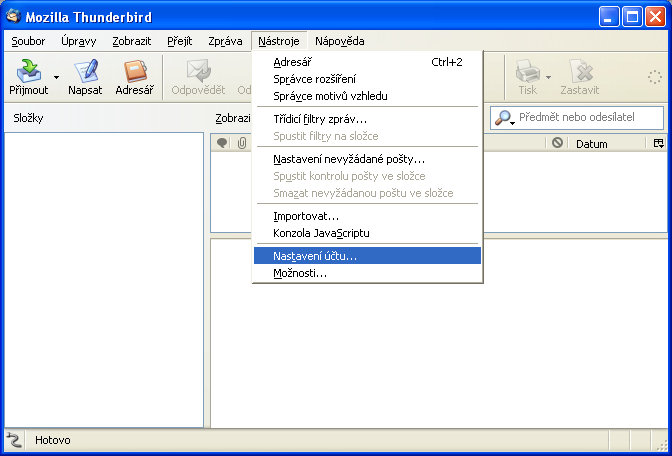This screenshot has height=456, width=672.
Task: Click the Napsat compose icon
Action: coord(85,71)
